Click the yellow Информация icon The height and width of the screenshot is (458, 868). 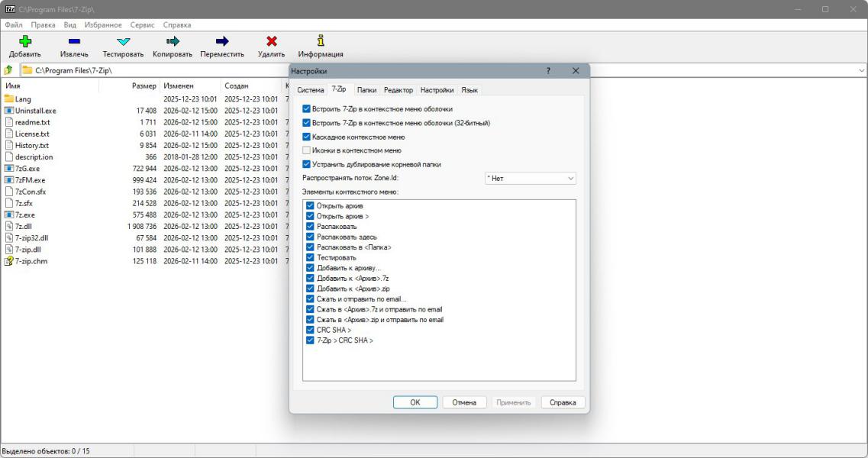[321, 42]
